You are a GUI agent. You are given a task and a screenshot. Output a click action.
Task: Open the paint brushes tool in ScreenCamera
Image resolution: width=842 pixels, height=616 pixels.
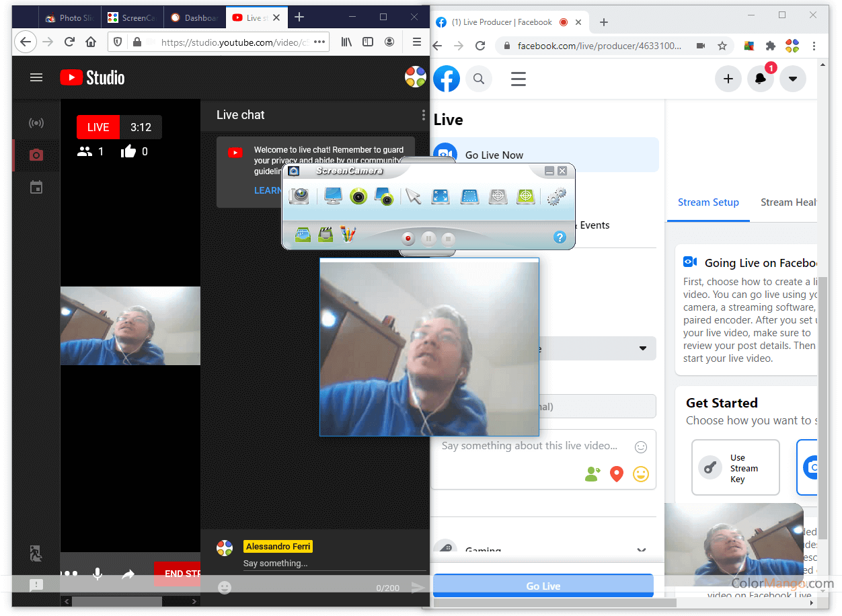pyautogui.click(x=348, y=235)
